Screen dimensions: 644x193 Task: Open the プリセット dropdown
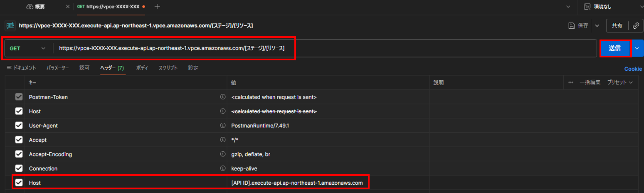click(x=620, y=82)
